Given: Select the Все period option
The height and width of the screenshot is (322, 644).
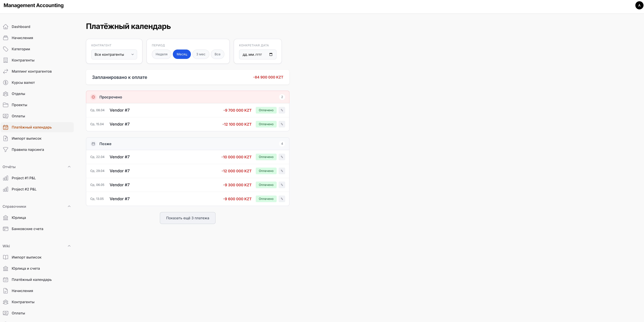Looking at the screenshot, I should tap(217, 54).
